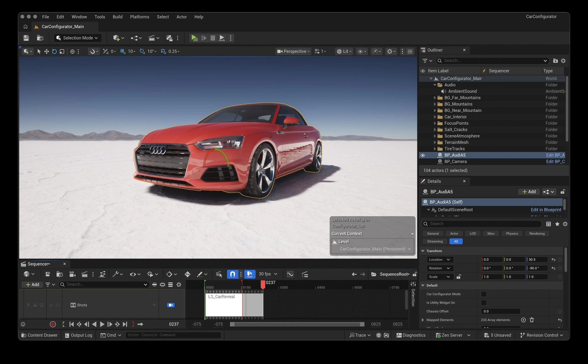
Task: Jump to sequence start playback control
Action: (72, 324)
